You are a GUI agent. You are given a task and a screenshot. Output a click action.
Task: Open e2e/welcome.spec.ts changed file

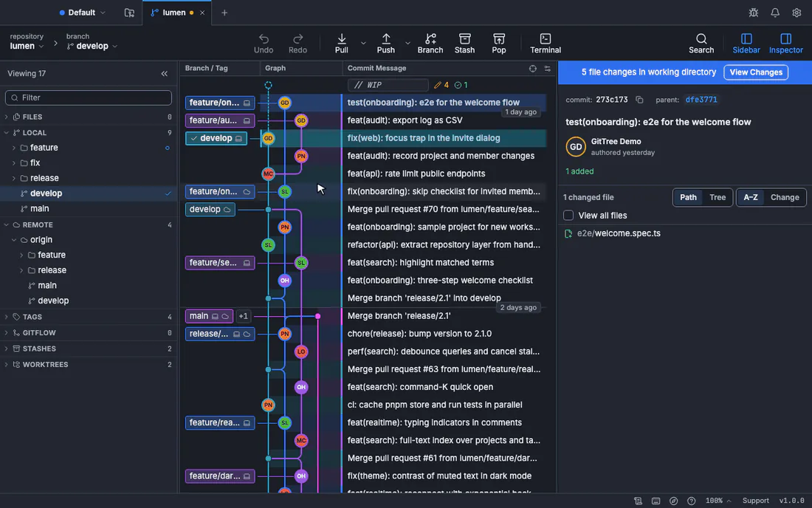[x=619, y=233]
